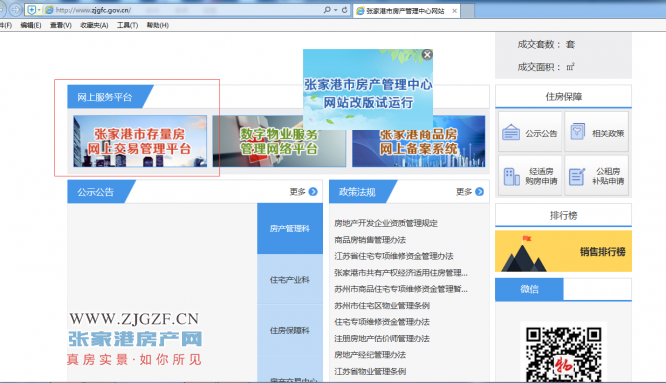Switch to the 住房保障科 tab

click(x=290, y=330)
